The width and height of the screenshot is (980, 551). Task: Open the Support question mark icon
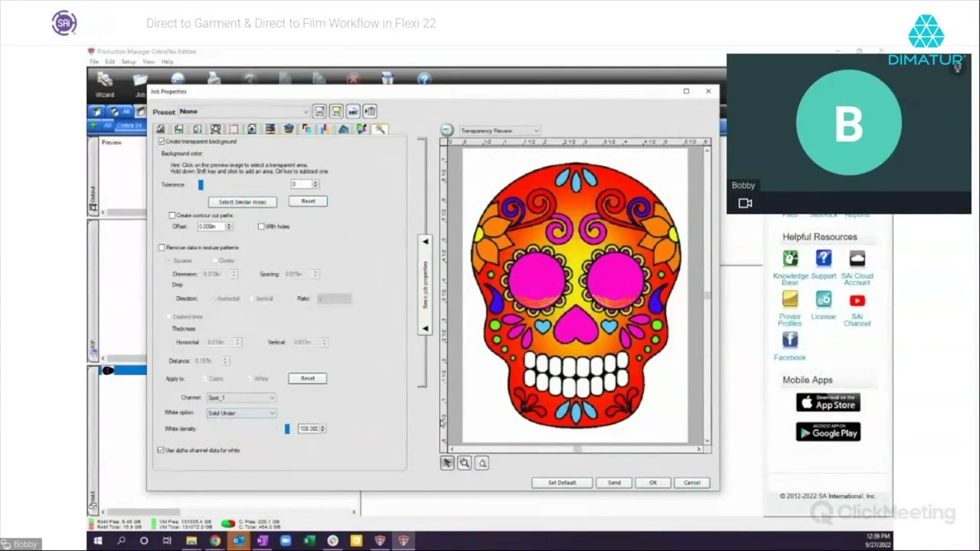824,259
